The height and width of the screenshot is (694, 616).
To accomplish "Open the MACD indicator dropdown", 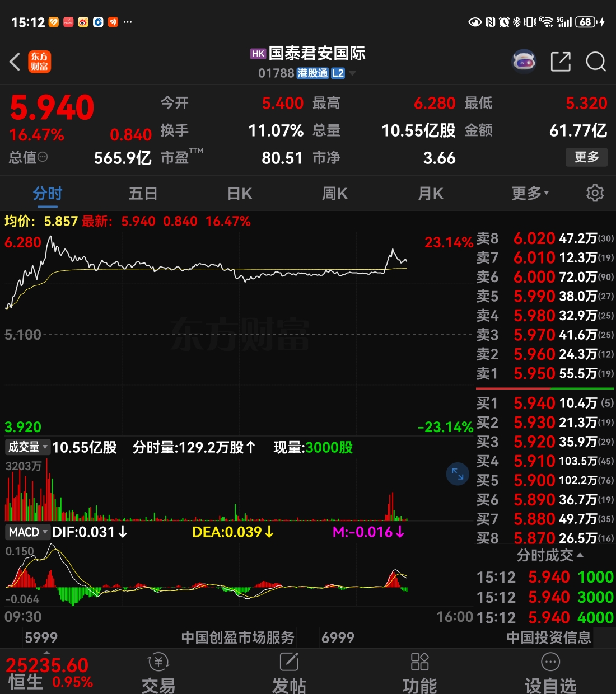I will [x=28, y=532].
